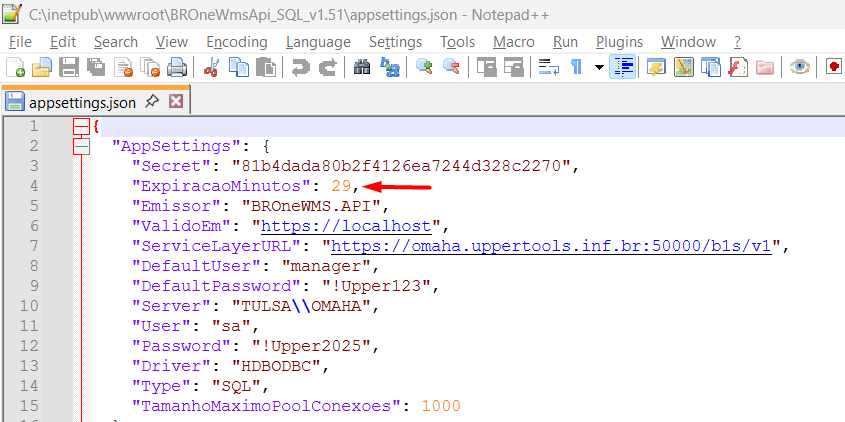Image resolution: width=845 pixels, height=422 pixels.
Task: Open the user-defined language dialog icon
Action: (x=657, y=67)
